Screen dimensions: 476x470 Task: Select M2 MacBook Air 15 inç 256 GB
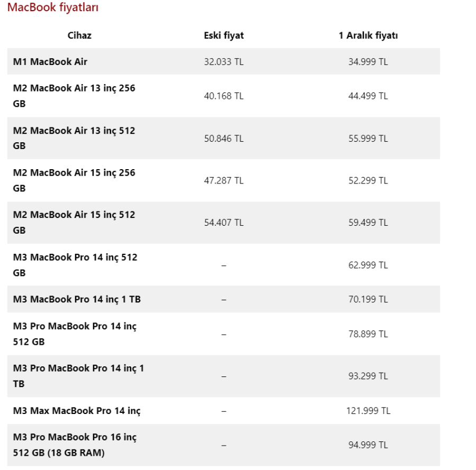click(x=74, y=180)
